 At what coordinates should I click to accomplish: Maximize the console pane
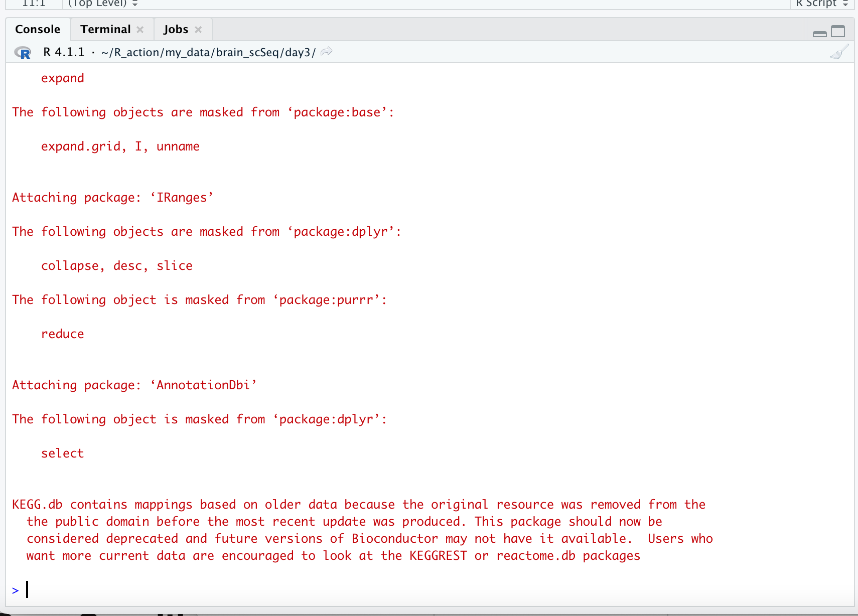click(x=838, y=31)
